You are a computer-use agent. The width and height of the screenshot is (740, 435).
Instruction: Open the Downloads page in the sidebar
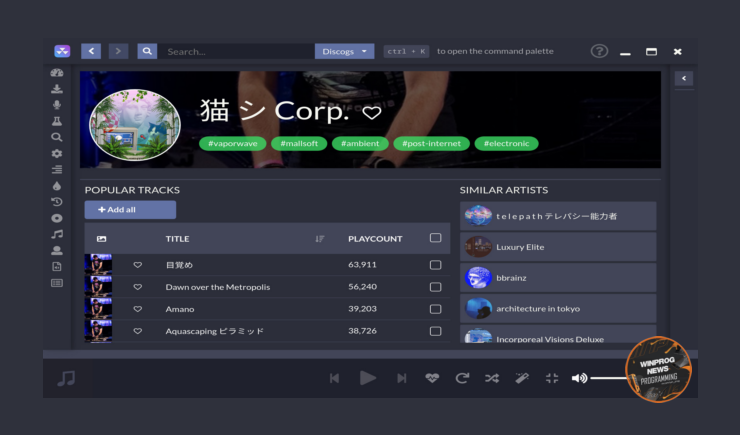coord(57,89)
